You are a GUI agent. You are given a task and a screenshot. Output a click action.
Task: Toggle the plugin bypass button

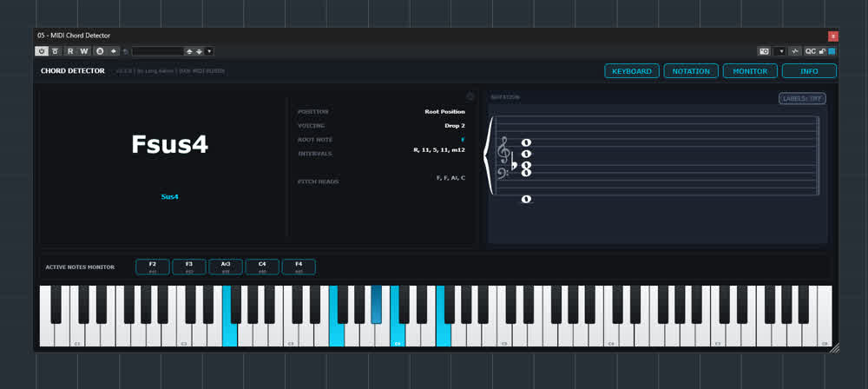56,51
